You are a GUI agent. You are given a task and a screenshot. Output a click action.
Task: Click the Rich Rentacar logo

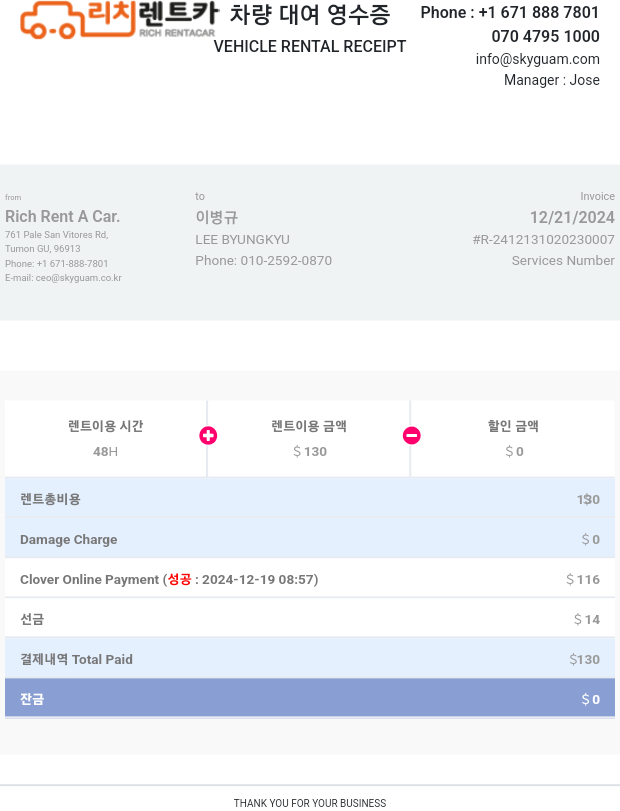[118, 19]
